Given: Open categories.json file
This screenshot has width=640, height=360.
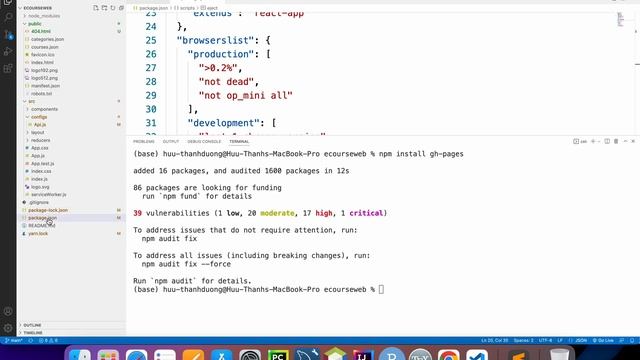Looking at the screenshot, I should point(47,39).
